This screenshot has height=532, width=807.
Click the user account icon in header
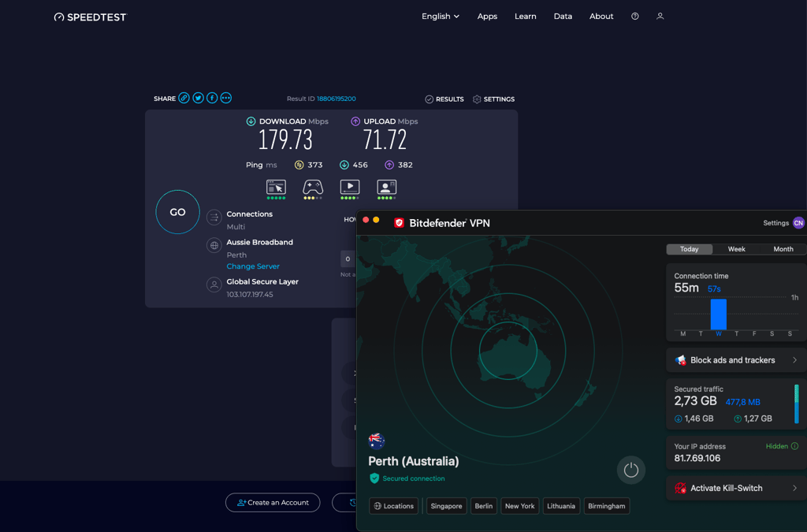660,17
